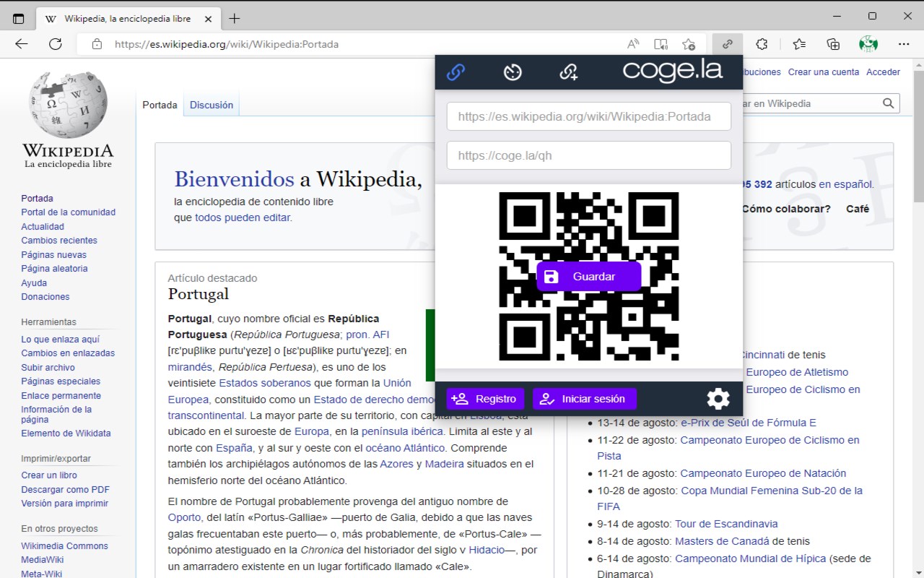Viewport: 924px width, 578px height.
Task: Open the link shortener tab in coge.la popup
Action: [x=456, y=72]
